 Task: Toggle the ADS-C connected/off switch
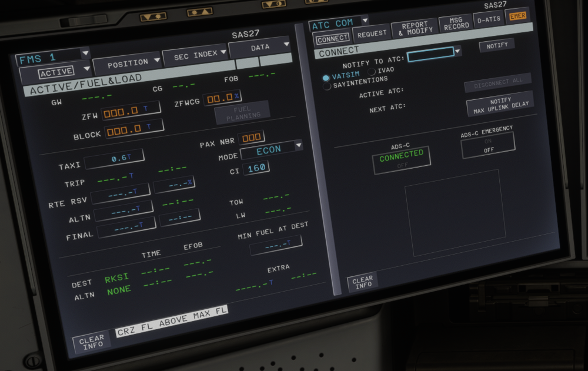(x=402, y=160)
